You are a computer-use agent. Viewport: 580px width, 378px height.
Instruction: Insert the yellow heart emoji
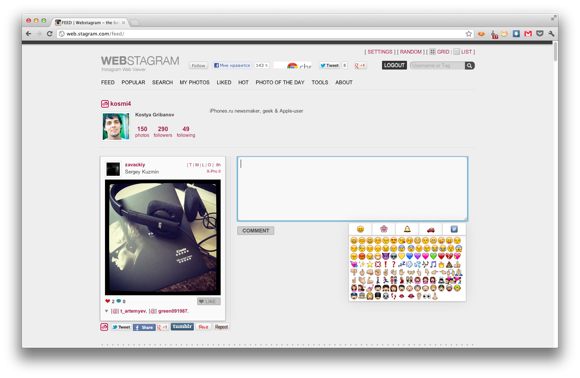pos(402,256)
